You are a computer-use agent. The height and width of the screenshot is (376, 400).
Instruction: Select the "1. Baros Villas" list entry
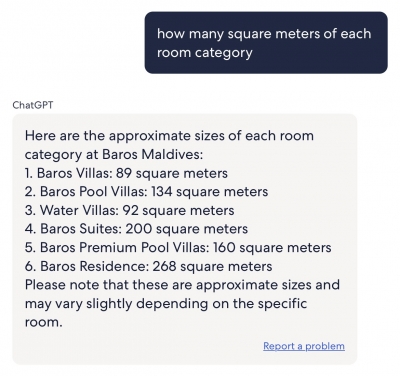[x=126, y=173]
